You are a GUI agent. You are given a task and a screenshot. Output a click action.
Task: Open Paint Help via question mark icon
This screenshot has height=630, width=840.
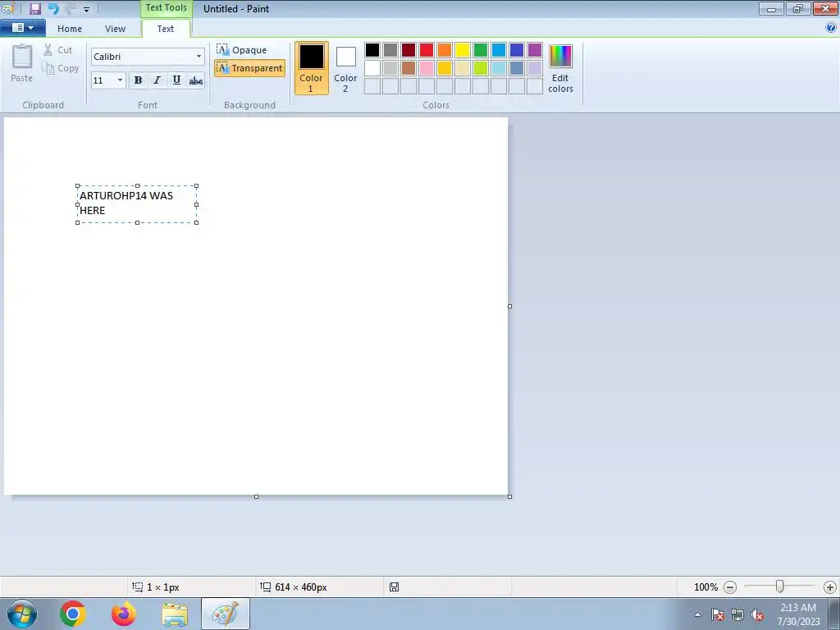pos(831,28)
